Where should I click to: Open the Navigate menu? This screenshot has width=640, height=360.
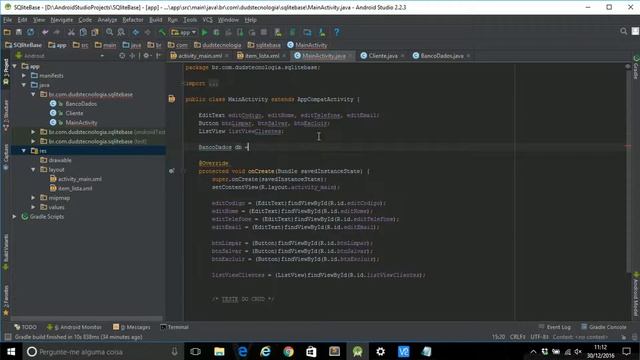coord(62,20)
